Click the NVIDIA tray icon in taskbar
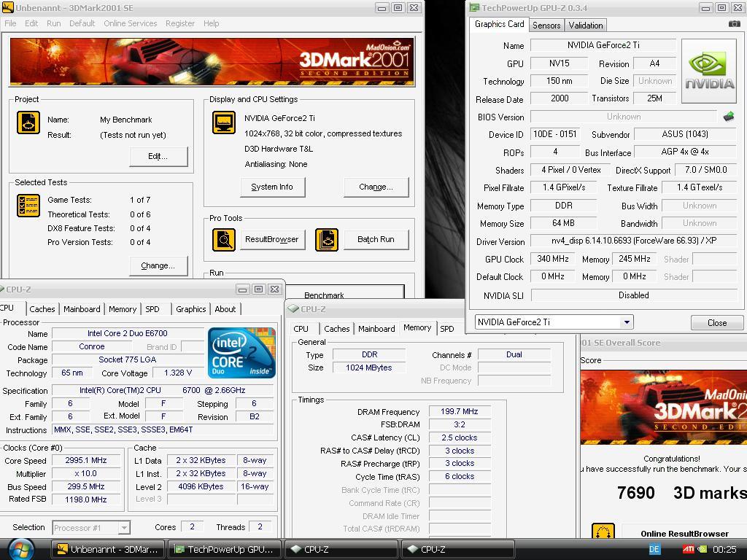Image resolution: width=747 pixels, height=560 pixels. click(703, 549)
